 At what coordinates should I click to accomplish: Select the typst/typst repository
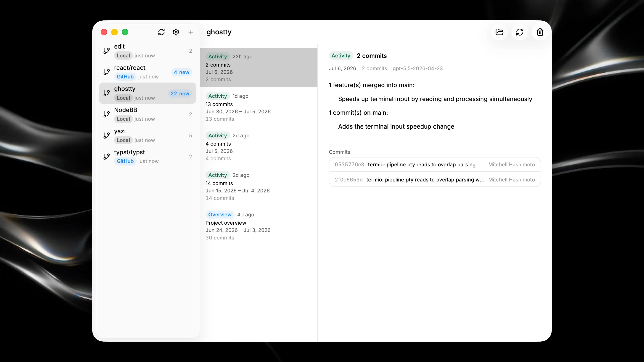pyautogui.click(x=148, y=157)
